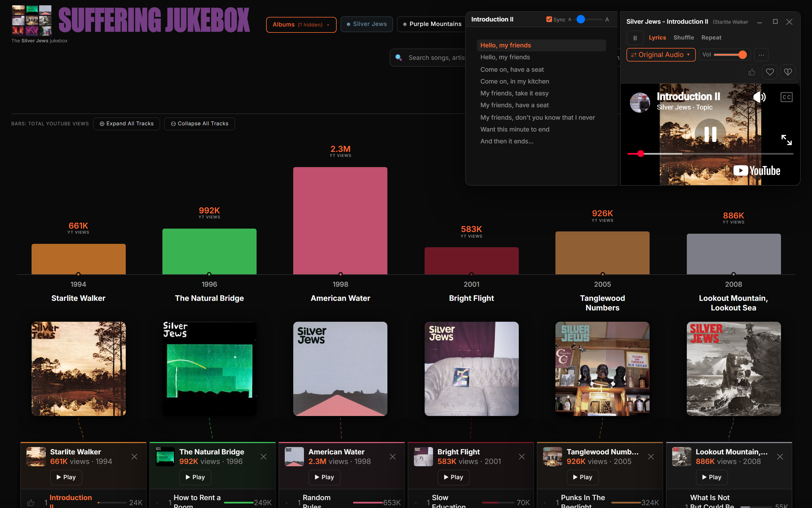Adjust the lyrics font size slider
The image size is (812, 508).
pyautogui.click(x=588, y=19)
